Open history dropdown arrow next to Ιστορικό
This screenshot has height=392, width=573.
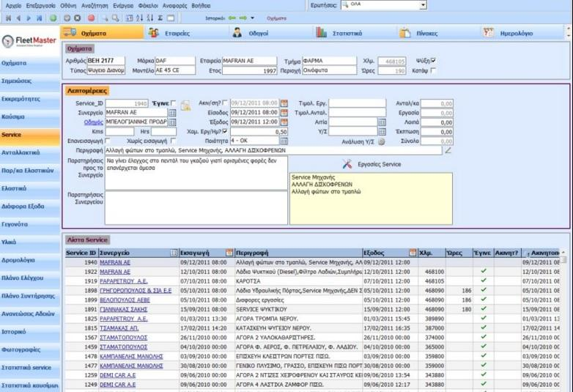click(x=252, y=18)
